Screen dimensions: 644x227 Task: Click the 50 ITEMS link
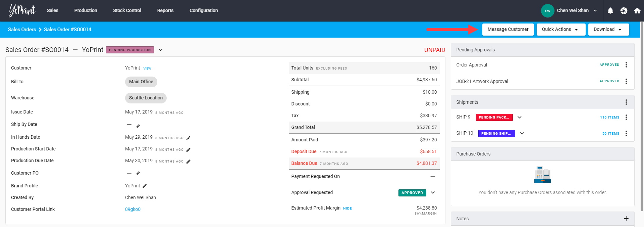click(611, 134)
